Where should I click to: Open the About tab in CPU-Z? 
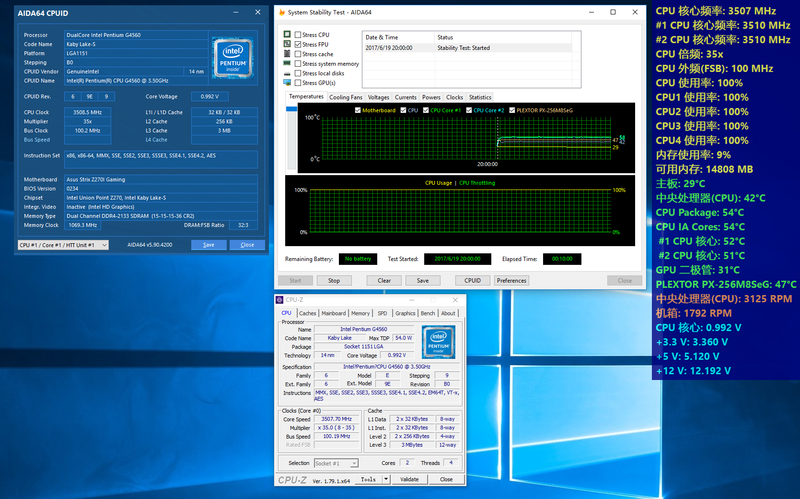pos(448,313)
